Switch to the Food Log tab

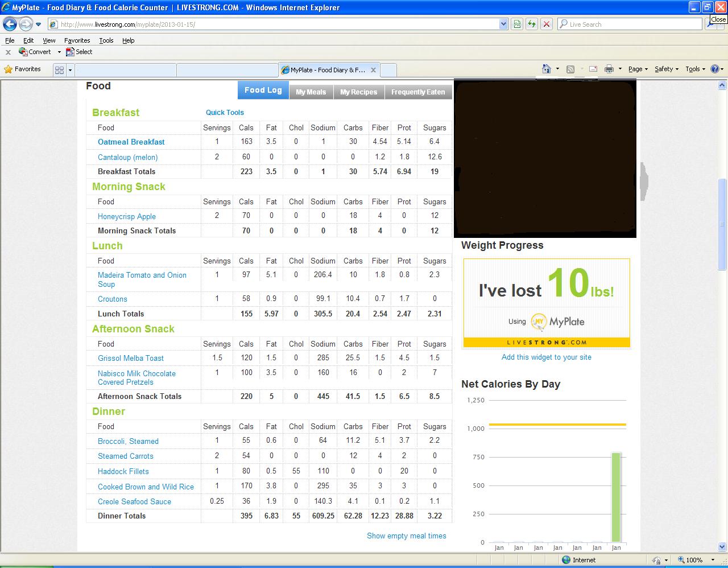(x=263, y=90)
